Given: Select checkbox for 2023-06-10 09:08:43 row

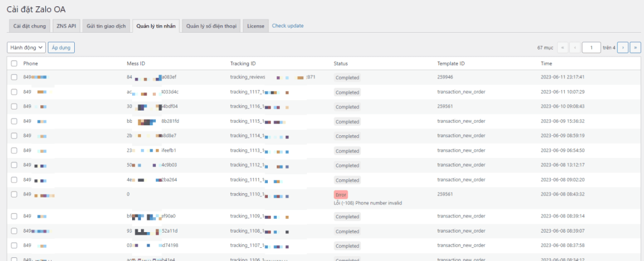Looking at the screenshot, I should pyautogui.click(x=14, y=107).
